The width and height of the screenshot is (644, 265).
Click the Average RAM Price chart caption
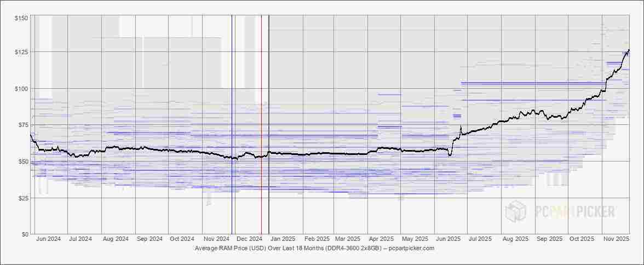click(x=315, y=248)
